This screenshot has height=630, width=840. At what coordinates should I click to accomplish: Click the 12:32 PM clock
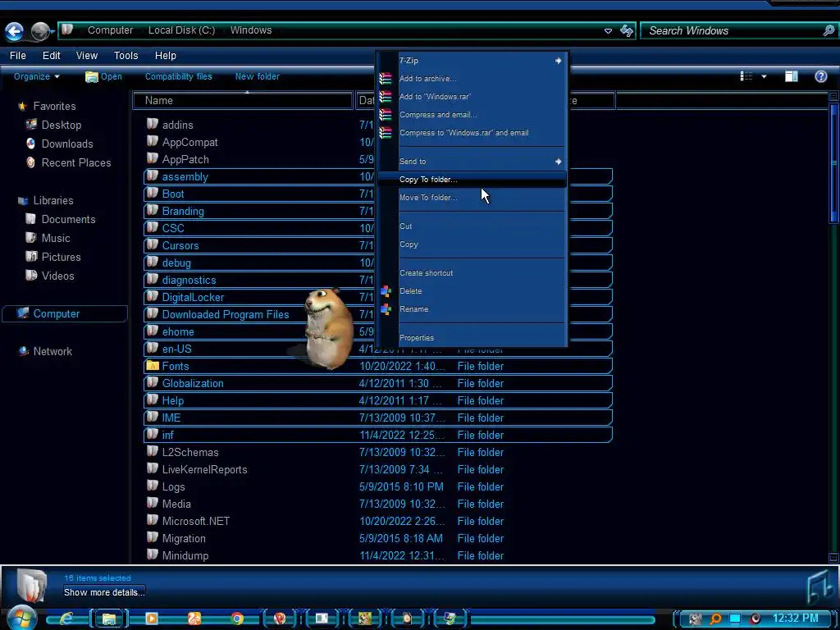click(x=795, y=619)
